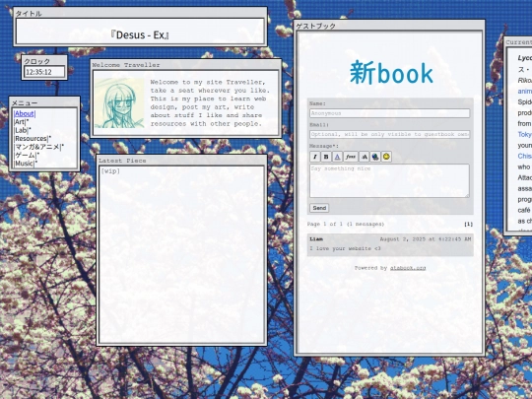
Task: Click the Email: field label
Action: point(319,125)
